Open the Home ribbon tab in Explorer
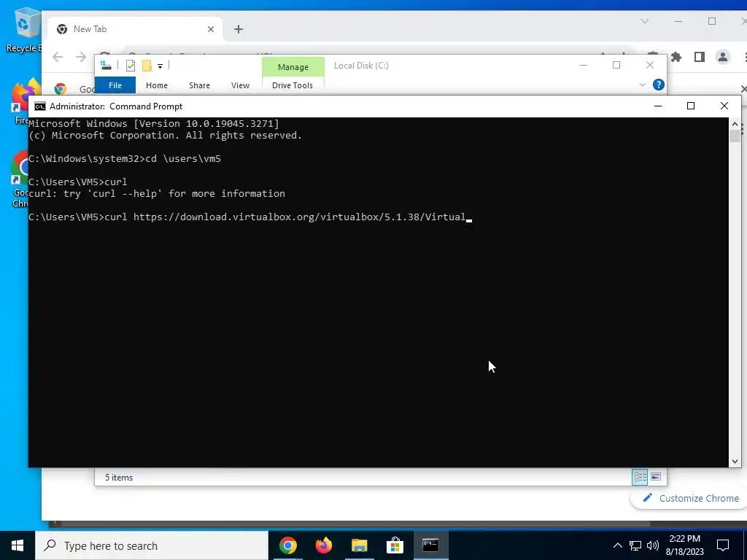 pos(157,85)
